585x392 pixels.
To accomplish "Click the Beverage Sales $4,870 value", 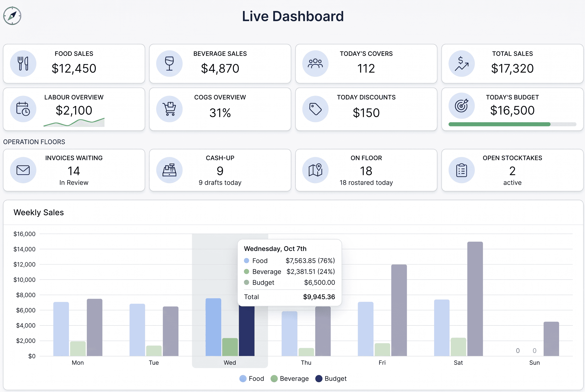I will [220, 68].
